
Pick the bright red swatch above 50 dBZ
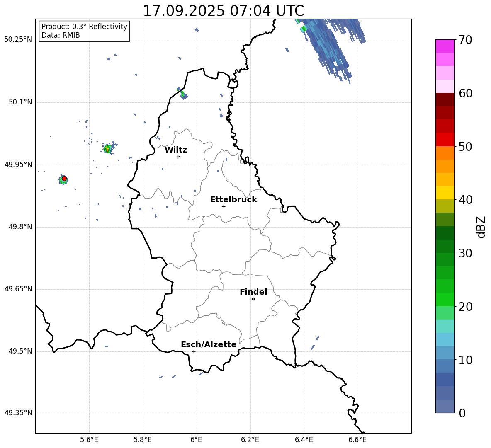click(x=445, y=139)
